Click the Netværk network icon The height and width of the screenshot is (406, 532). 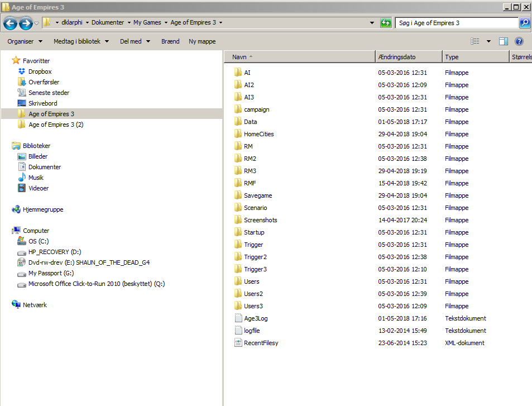pos(16,304)
